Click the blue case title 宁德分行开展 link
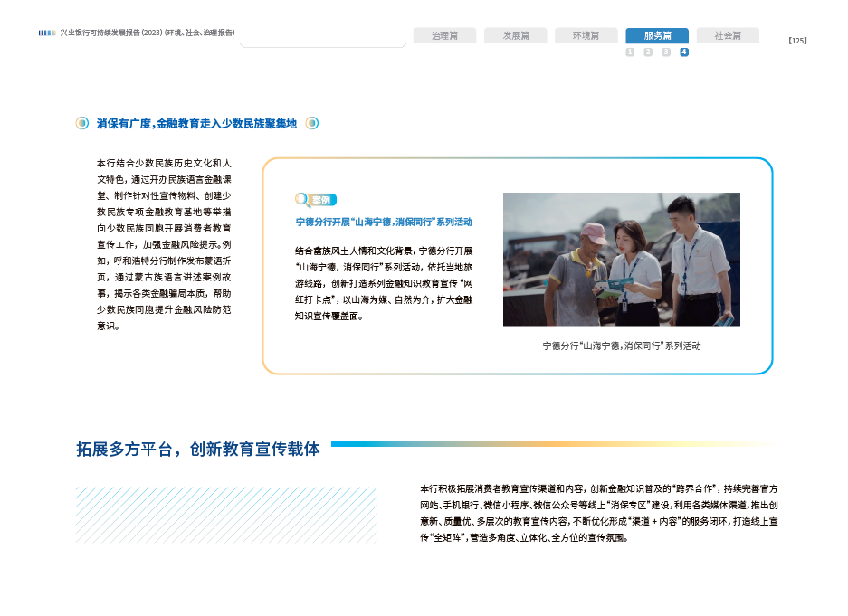The height and width of the screenshot is (616, 848). pyautogui.click(x=384, y=221)
